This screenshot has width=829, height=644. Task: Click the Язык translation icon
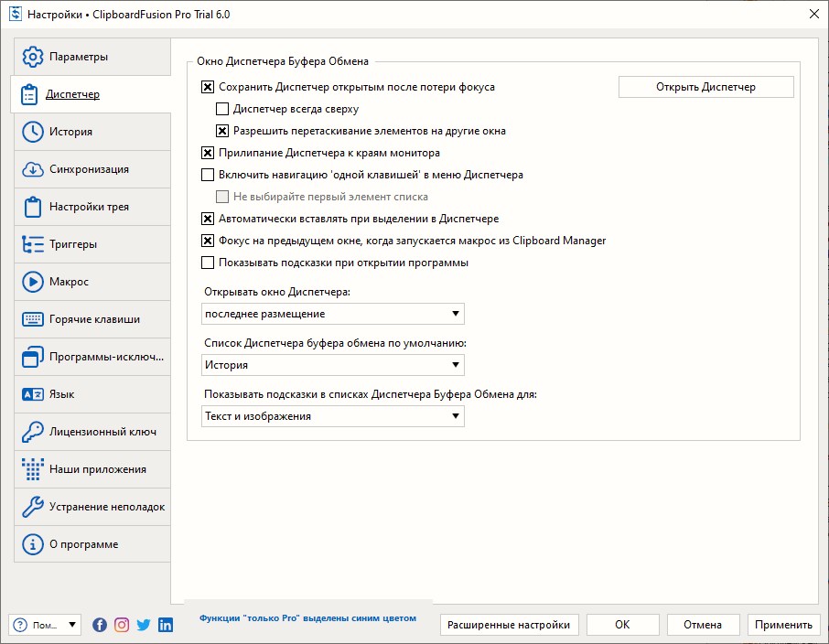click(x=32, y=394)
